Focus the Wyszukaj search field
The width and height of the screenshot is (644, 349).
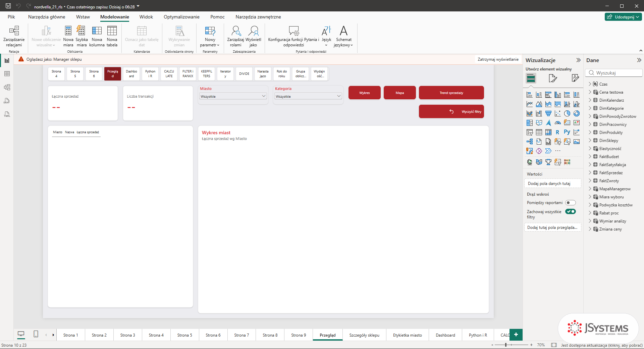(614, 73)
